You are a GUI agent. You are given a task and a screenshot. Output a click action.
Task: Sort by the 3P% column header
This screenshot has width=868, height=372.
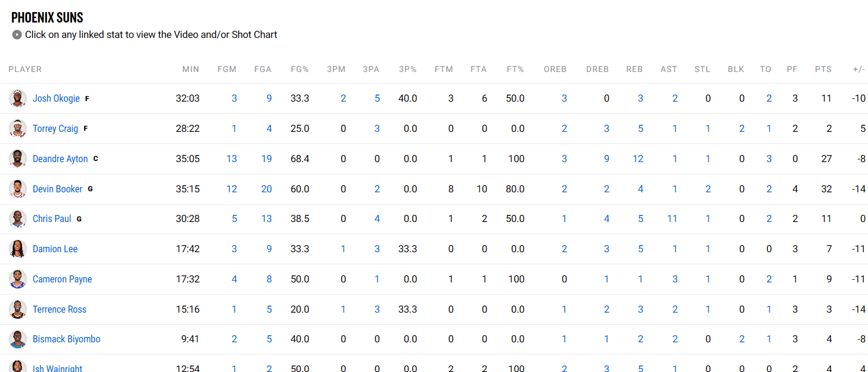pyautogui.click(x=408, y=69)
